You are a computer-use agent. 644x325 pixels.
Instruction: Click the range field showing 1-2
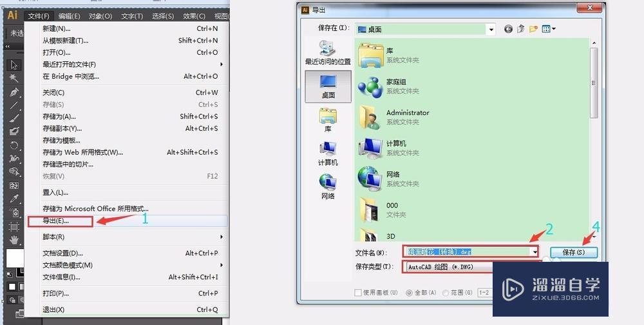point(485,293)
